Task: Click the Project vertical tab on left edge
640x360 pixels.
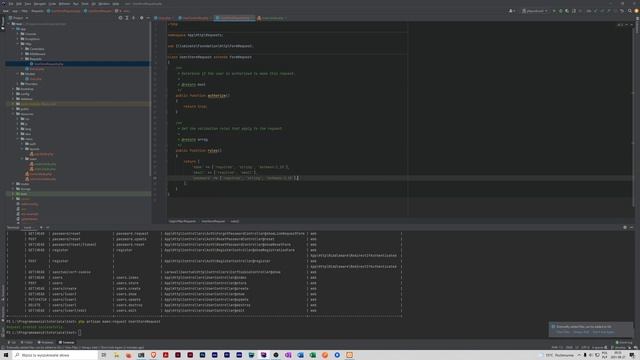Action: click(x=3, y=23)
